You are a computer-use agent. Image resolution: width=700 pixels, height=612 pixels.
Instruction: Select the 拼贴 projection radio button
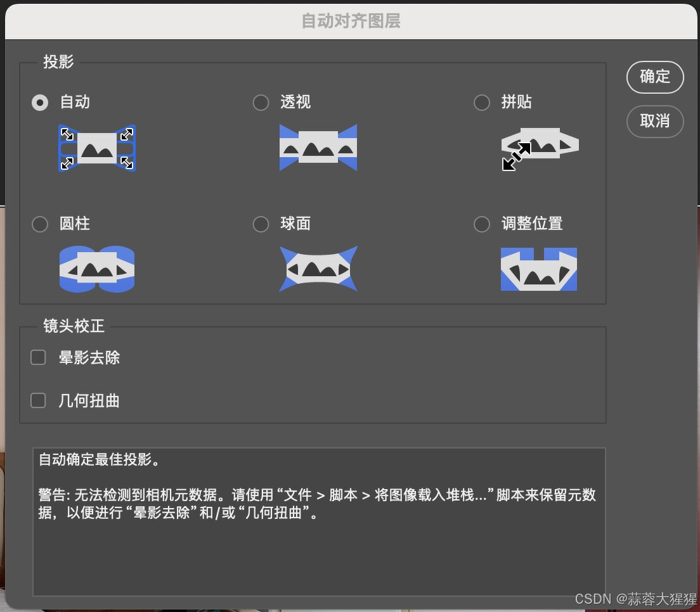click(482, 103)
